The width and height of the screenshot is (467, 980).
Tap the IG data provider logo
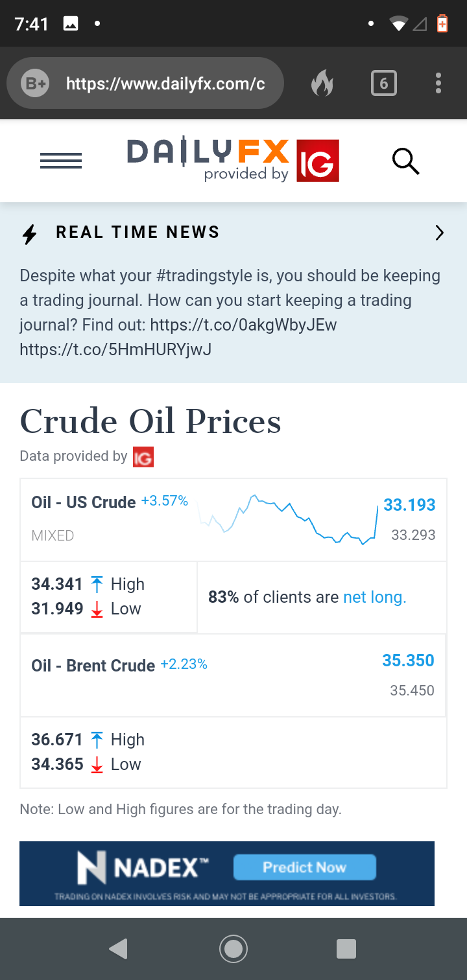(143, 457)
